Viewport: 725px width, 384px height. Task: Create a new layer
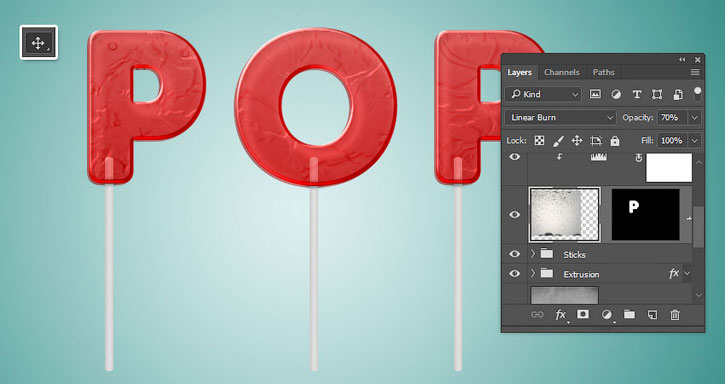[652, 315]
